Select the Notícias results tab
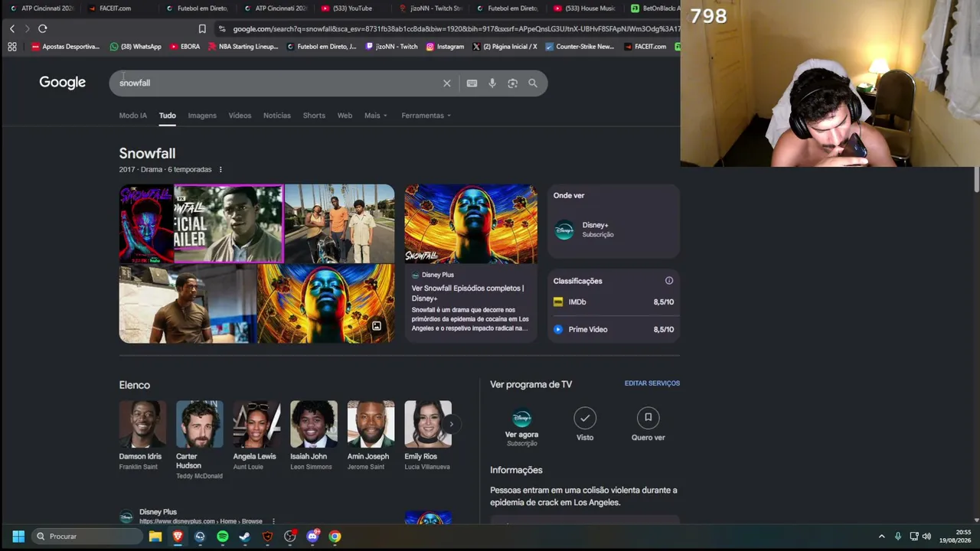The height and width of the screenshot is (551, 980). [x=277, y=116]
